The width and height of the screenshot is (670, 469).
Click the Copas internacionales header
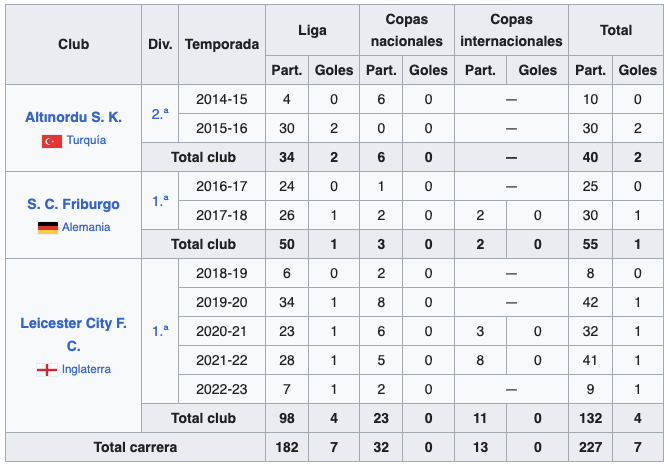511,31
